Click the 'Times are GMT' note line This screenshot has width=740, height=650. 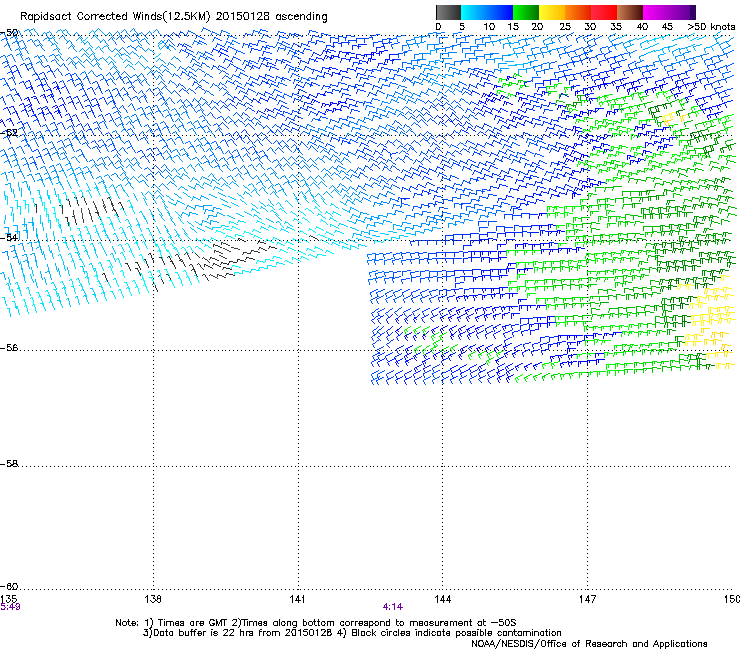click(x=316, y=623)
